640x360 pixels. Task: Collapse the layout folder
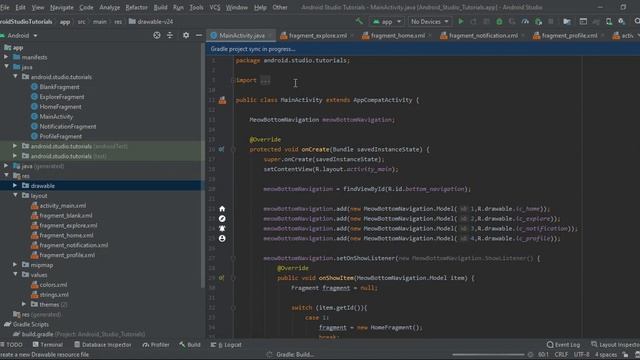click(x=15, y=196)
